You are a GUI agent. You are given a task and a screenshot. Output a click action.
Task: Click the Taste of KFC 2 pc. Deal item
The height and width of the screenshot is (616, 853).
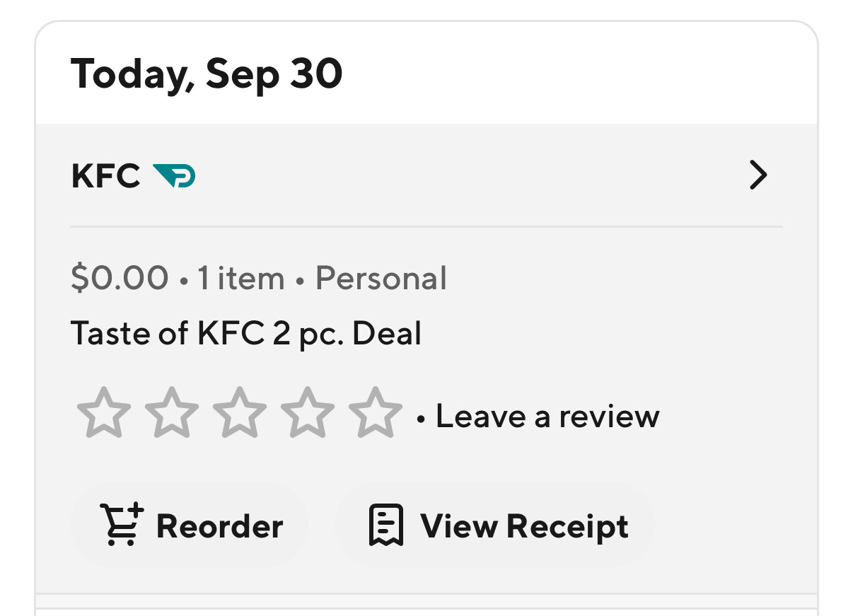[246, 333]
